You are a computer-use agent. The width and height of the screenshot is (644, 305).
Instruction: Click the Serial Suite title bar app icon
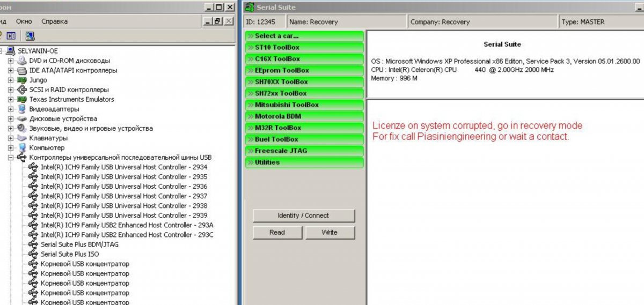point(250,8)
